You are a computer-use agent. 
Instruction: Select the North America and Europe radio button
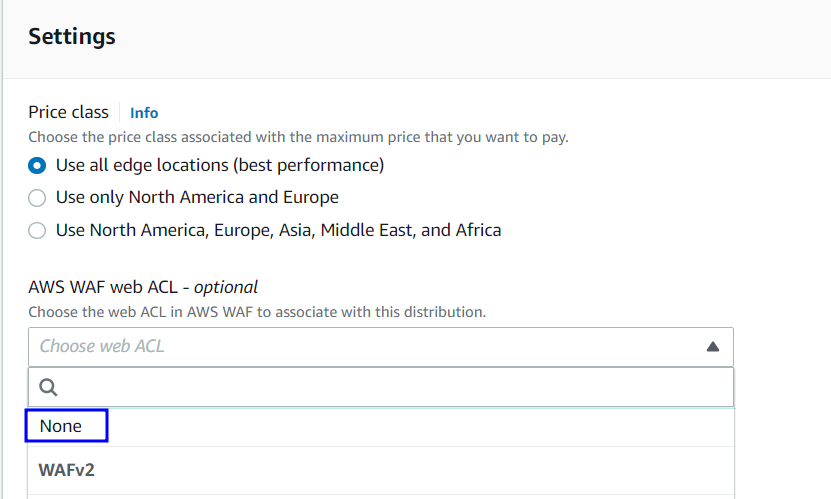[x=37, y=198]
